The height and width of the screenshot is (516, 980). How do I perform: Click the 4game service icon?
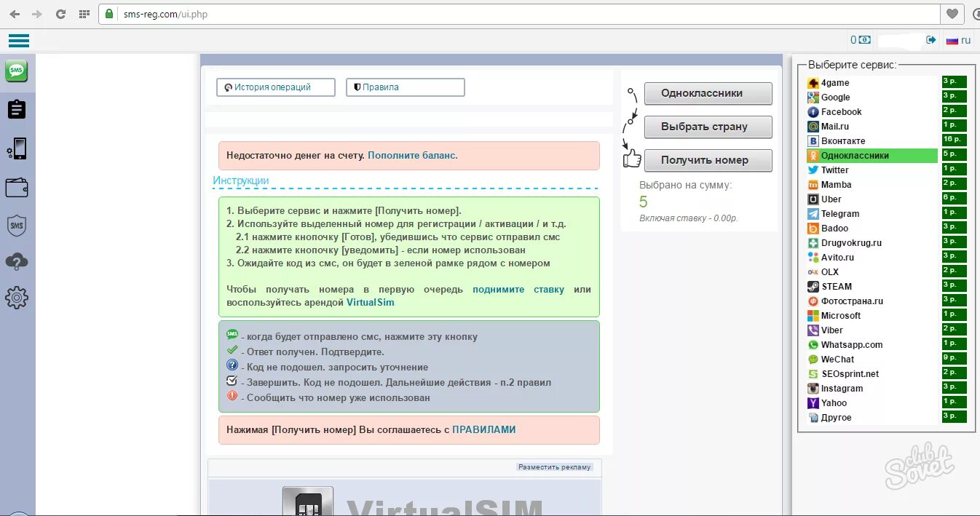(813, 83)
